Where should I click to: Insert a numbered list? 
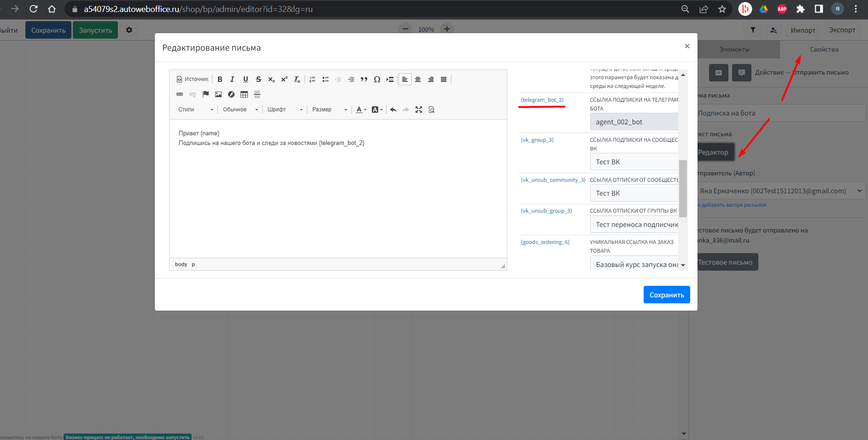tap(312, 79)
